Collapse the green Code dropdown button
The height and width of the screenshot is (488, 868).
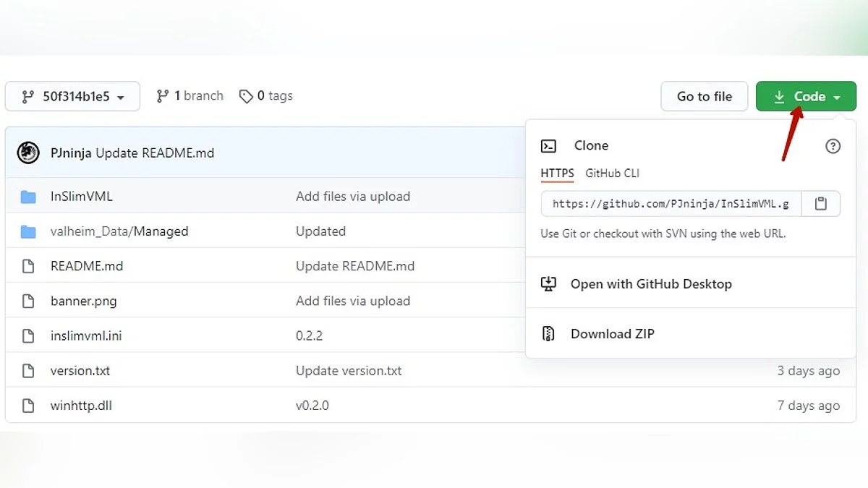[x=806, y=96]
